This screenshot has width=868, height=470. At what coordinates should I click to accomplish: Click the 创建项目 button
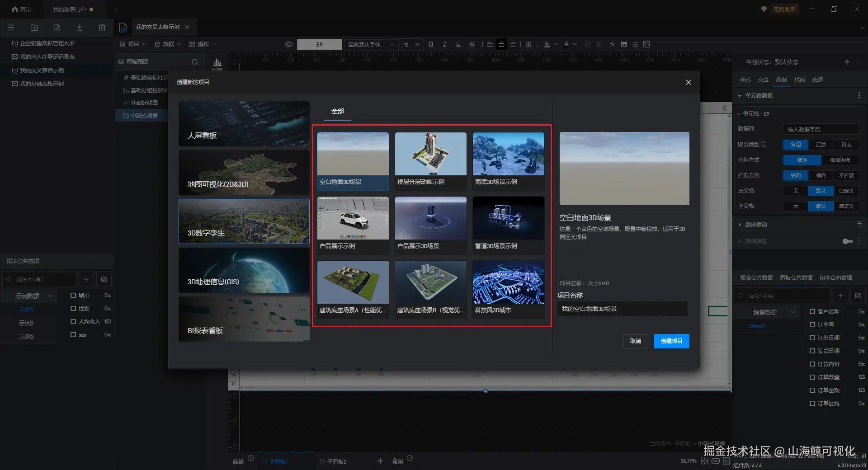click(x=671, y=341)
